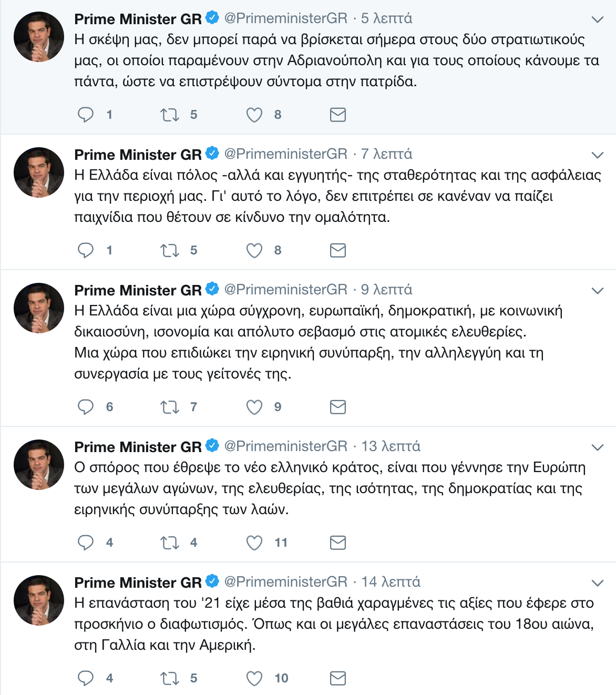Image resolution: width=616 pixels, height=695 pixels.
Task: Reply to the 13 λεπτά tweet
Action: tap(86, 543)
